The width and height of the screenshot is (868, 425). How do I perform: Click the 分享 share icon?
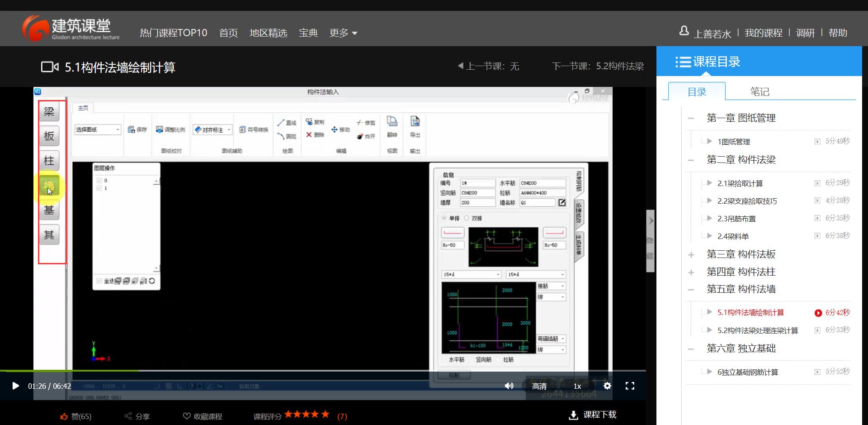pos(128,416)
